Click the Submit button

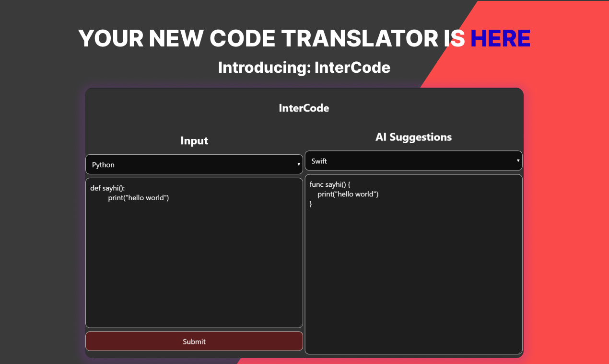194,341
